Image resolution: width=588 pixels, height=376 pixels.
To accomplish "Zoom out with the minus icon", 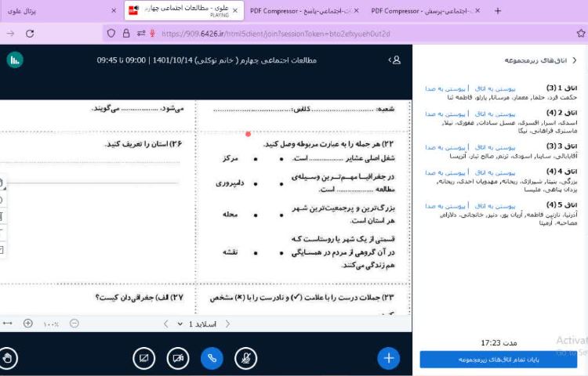I will 74,324.
